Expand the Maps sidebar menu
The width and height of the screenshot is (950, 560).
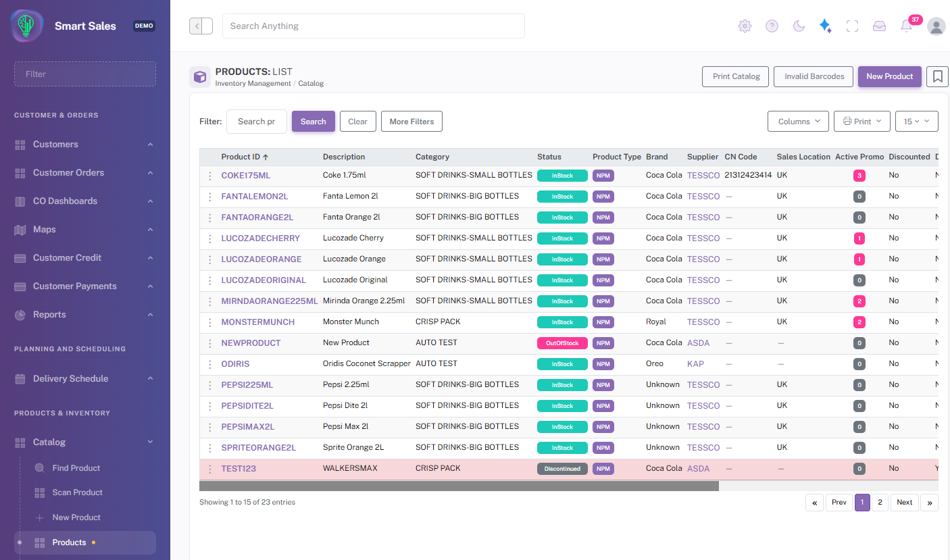84,229
